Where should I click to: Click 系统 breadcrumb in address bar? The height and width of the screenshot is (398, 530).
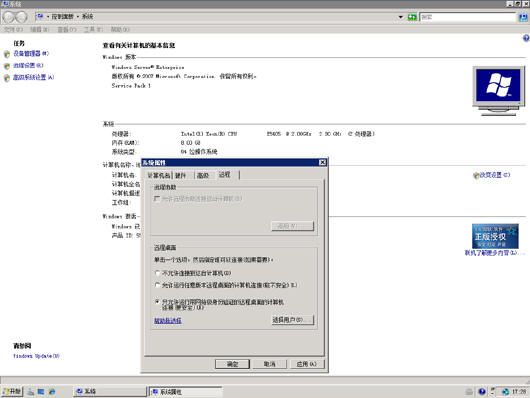pyautogui.click(x=88, y=17)
